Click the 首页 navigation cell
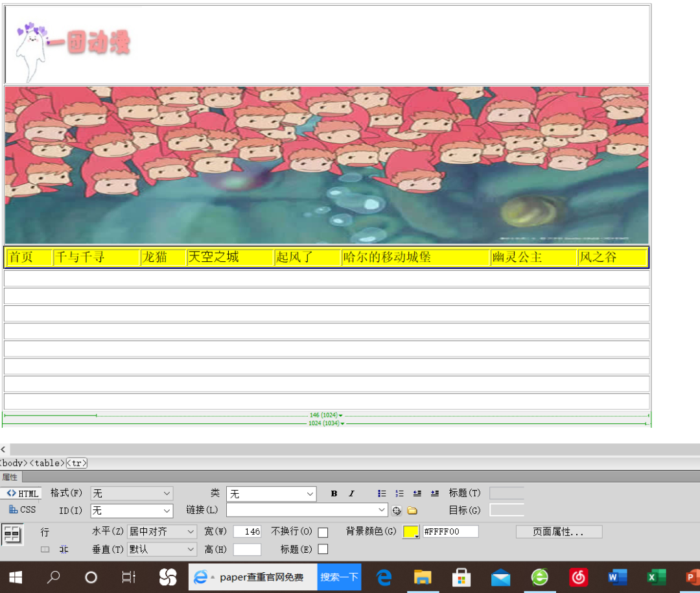Image resolution: width=700 pixels, height=593 pixels. (29, 257)
